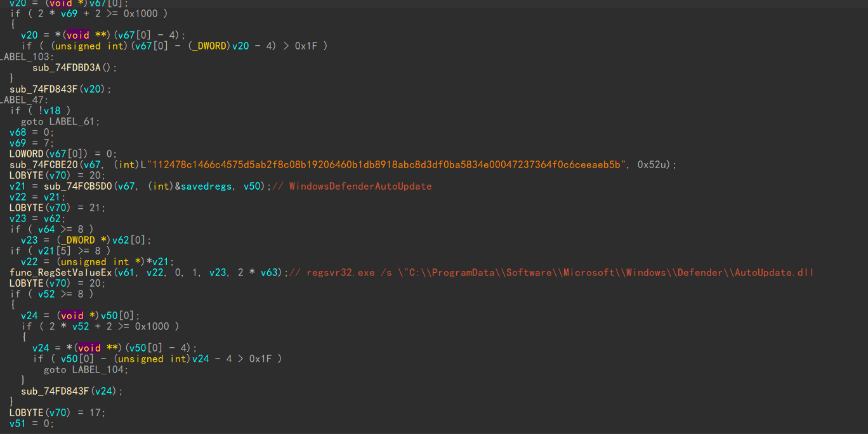Click the v61 argument of func_RegSetValueEx

click(124, 272)
